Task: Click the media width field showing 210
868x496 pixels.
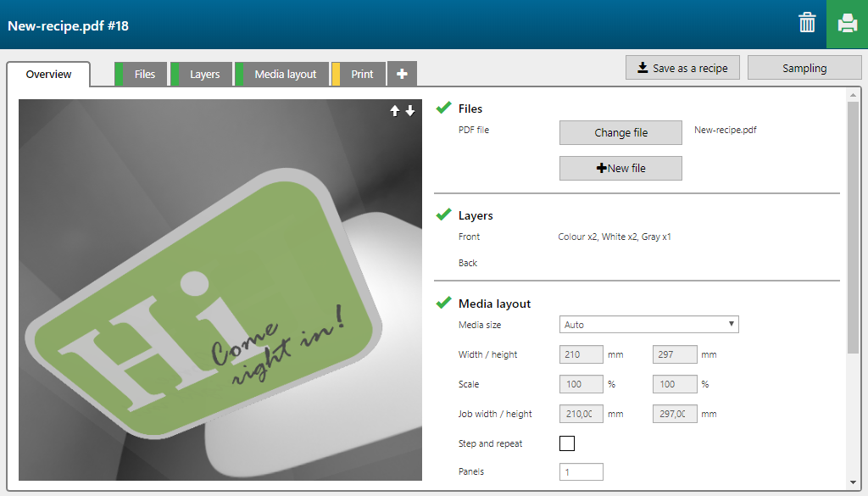Action: coord(581,354)
